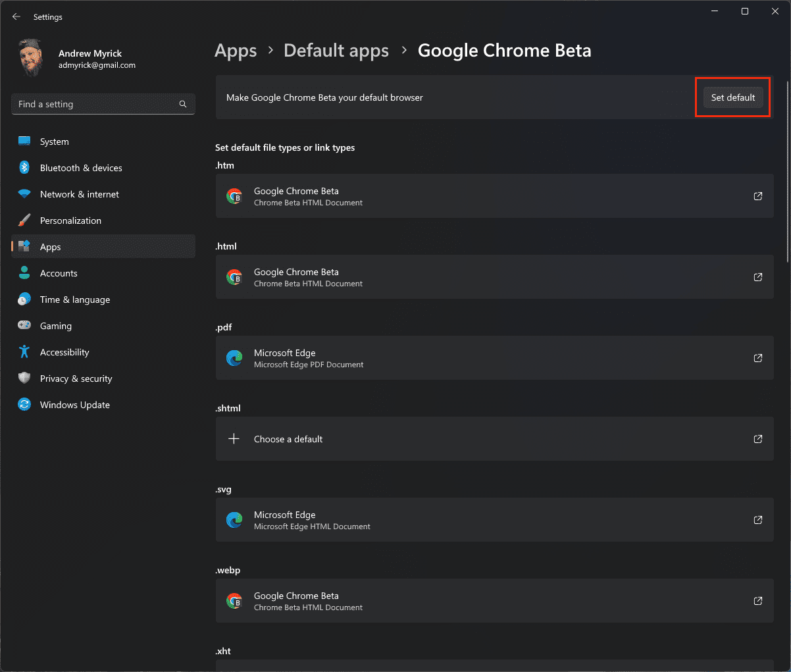Open Personalization settings
Screen dimensions: 791x672
coord(103,220)
